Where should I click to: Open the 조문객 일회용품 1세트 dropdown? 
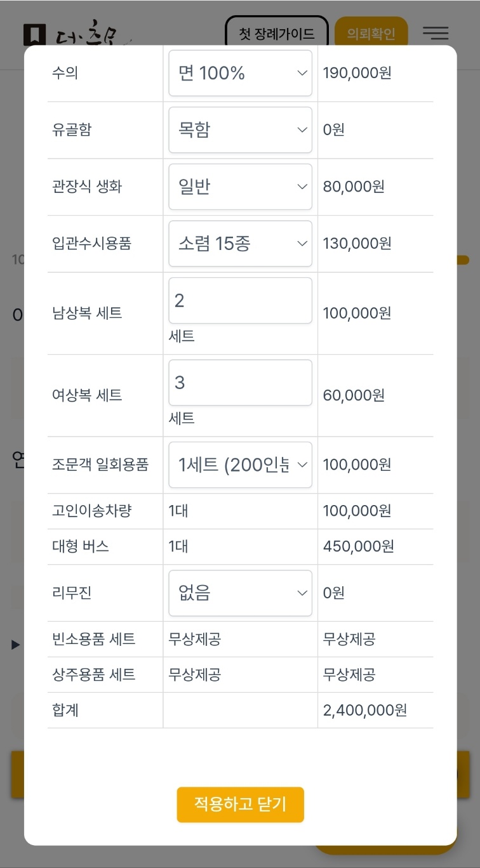coord(240,465)
